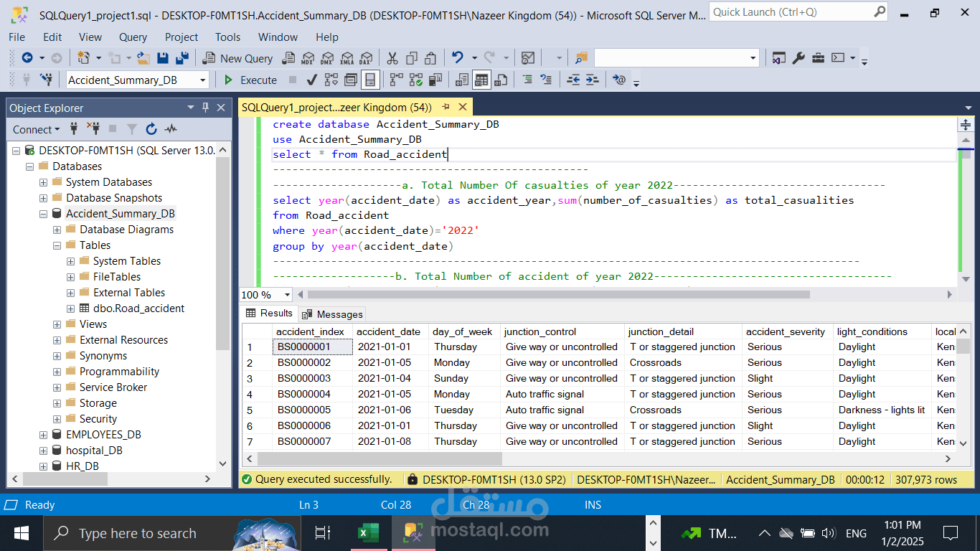Expand the Database Snapshots node
Screen dimensions: 980x551
tap(44, 198)
